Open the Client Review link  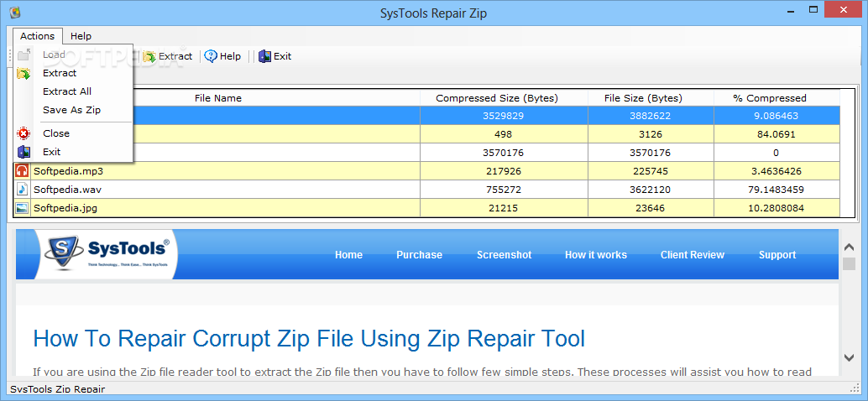pos(692,255)
